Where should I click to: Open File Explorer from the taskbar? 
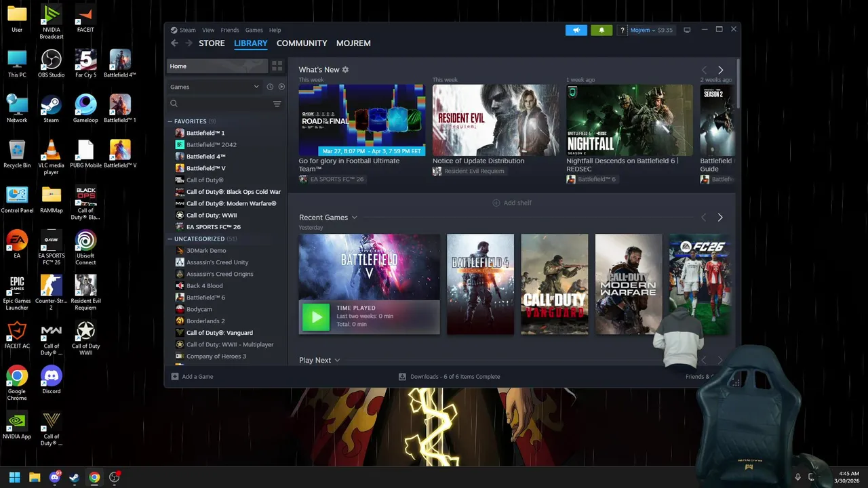pyautogui.click(x=35, y=477)
